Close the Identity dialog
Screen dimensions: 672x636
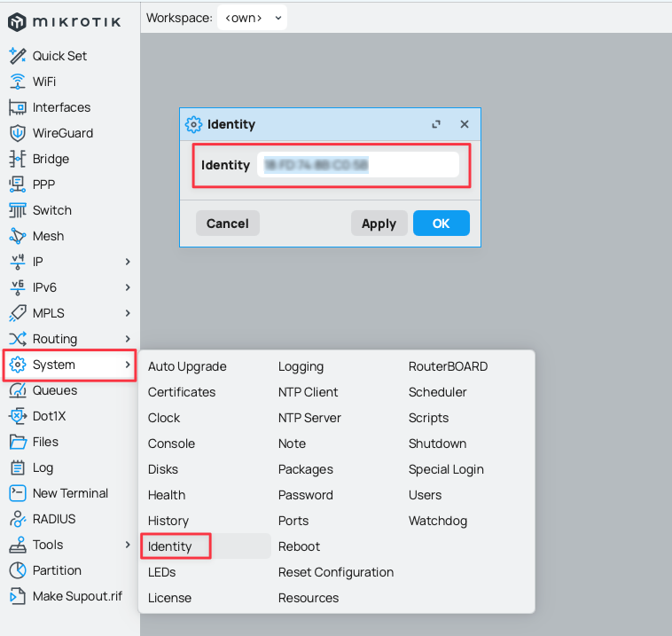pos(465,124)
